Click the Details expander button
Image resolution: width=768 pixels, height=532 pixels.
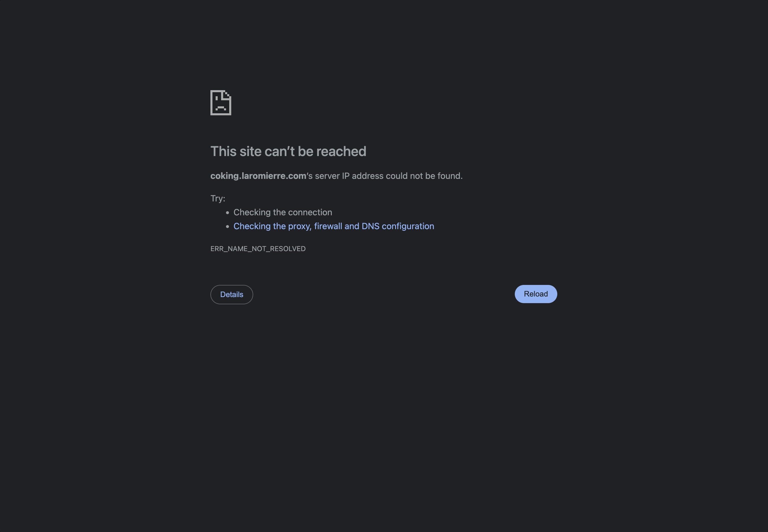232,294
